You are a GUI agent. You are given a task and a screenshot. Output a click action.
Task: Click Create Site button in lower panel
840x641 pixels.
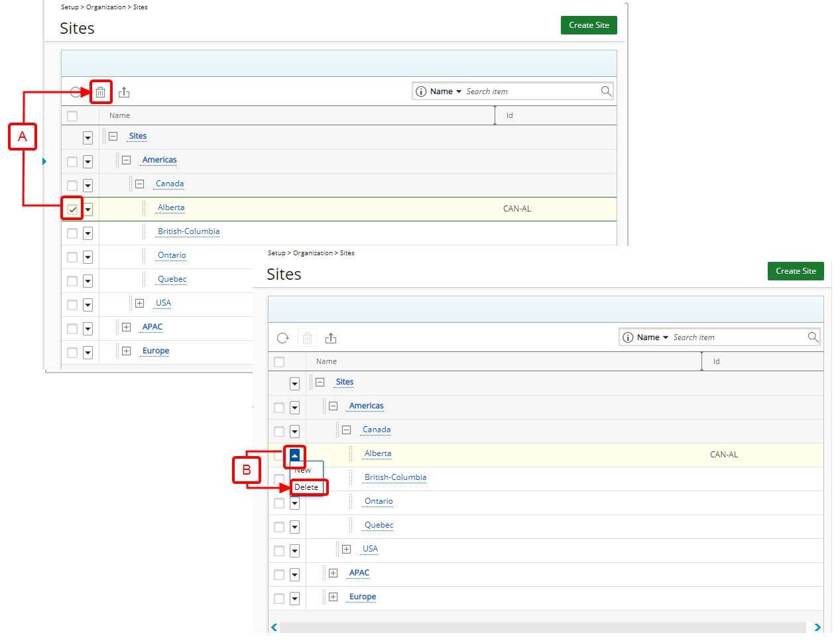[x=796, y=271]
